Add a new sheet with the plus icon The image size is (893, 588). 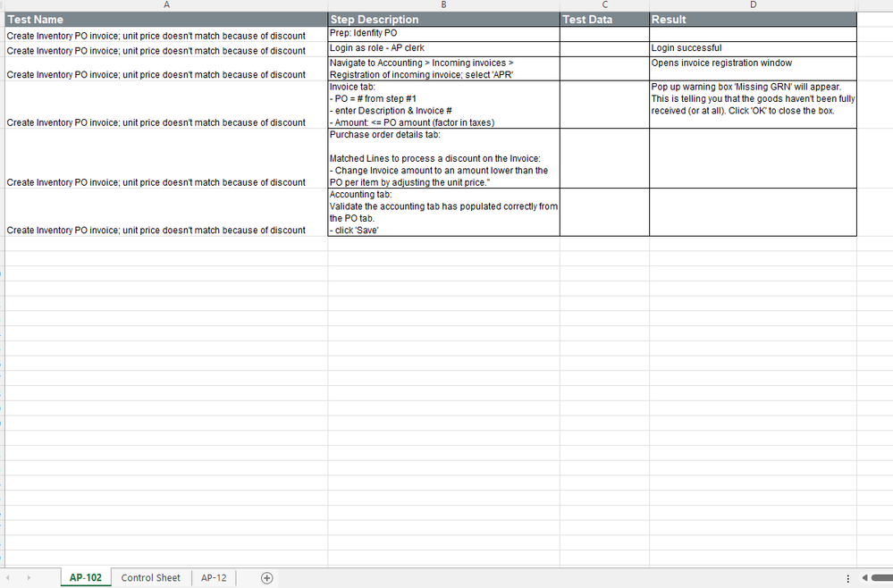point(265,578)
